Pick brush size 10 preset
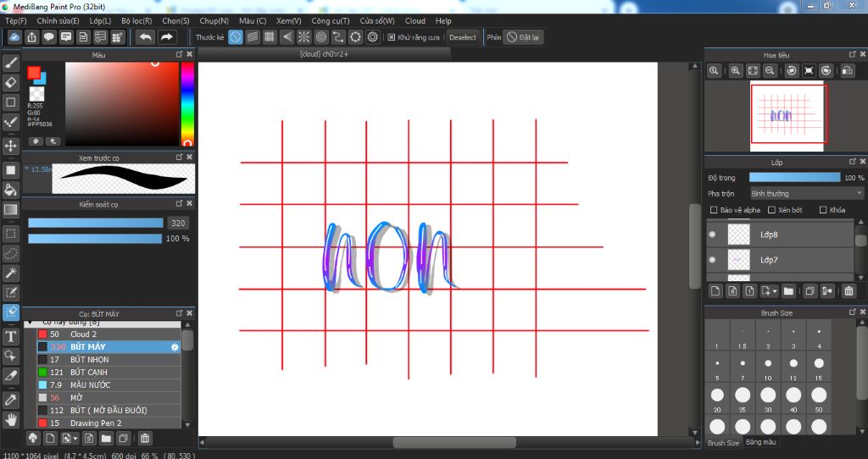This screenshot has width=868, height=459. [x=768, y=367]
